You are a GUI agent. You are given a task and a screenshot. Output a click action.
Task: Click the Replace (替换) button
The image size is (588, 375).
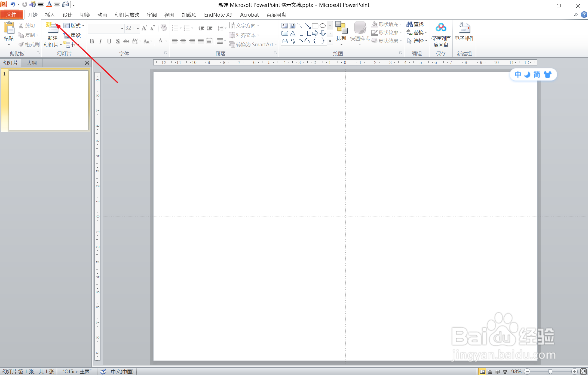point(416,32)
